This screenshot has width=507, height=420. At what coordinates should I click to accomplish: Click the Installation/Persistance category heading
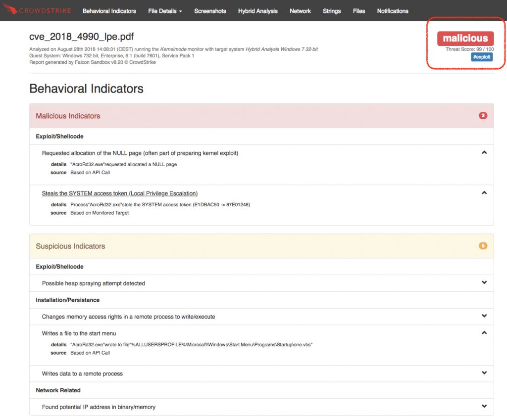click(x=67, y=300)
